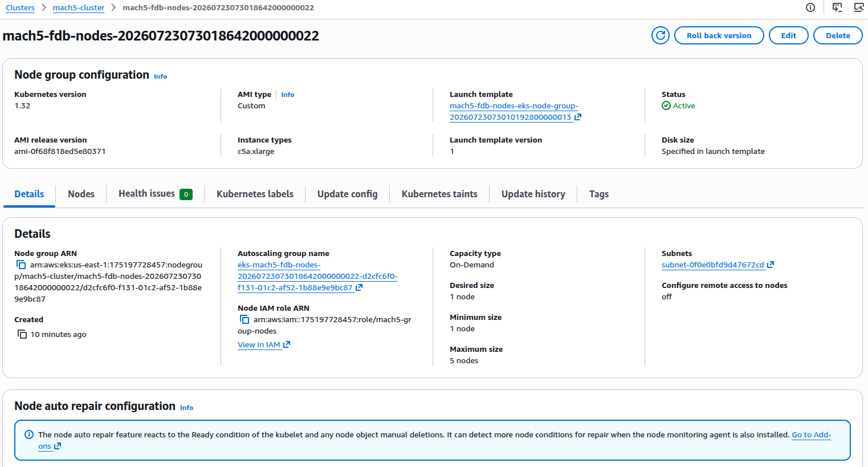The image size is (868, 467).
Task: Click the Active status check icon
Action: click(x=666, y=105)
